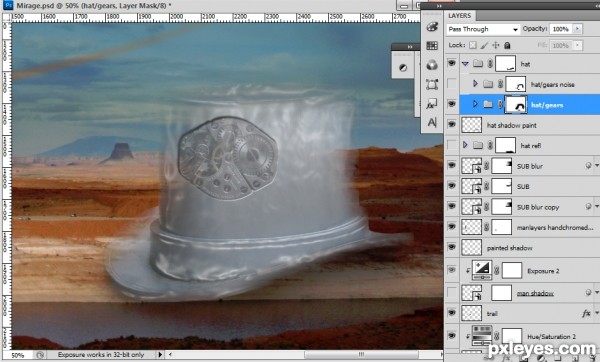This screenshot has height=362, width=600.
Task: Select hat shadow paint layer thumbnail
Action: click(x=471, y=125)
